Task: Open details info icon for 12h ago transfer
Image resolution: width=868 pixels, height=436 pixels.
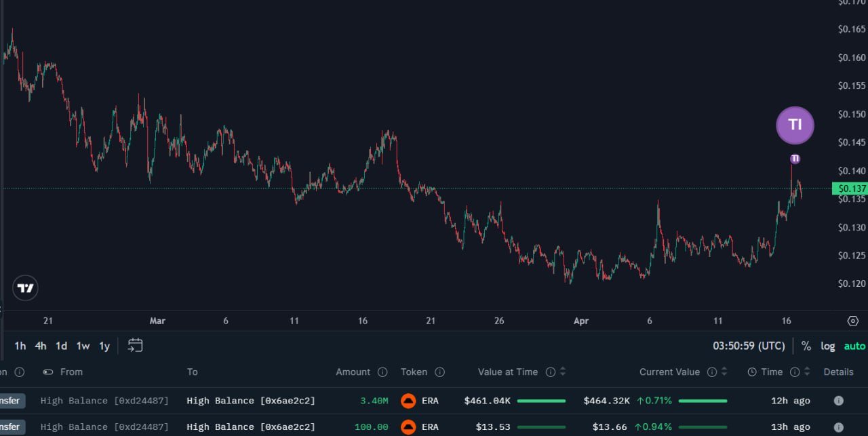Action: click(x=838, y=401)
